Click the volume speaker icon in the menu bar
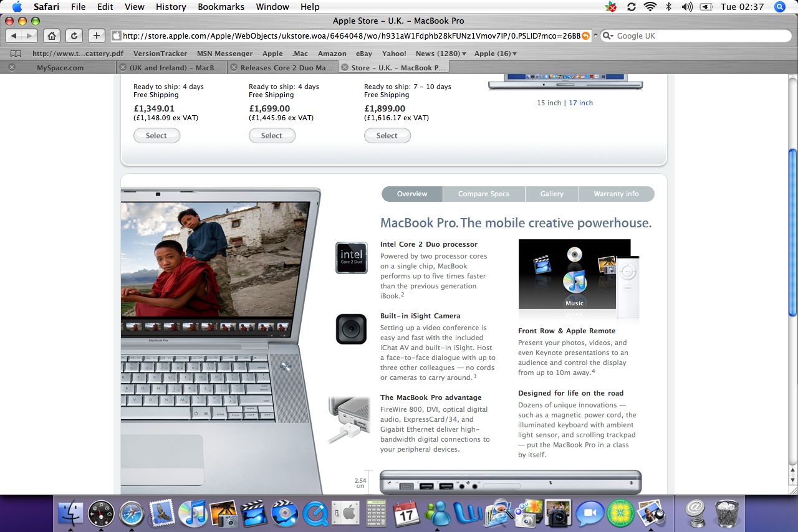The height and width of the screenshot is (532, 798). point(687,7)
